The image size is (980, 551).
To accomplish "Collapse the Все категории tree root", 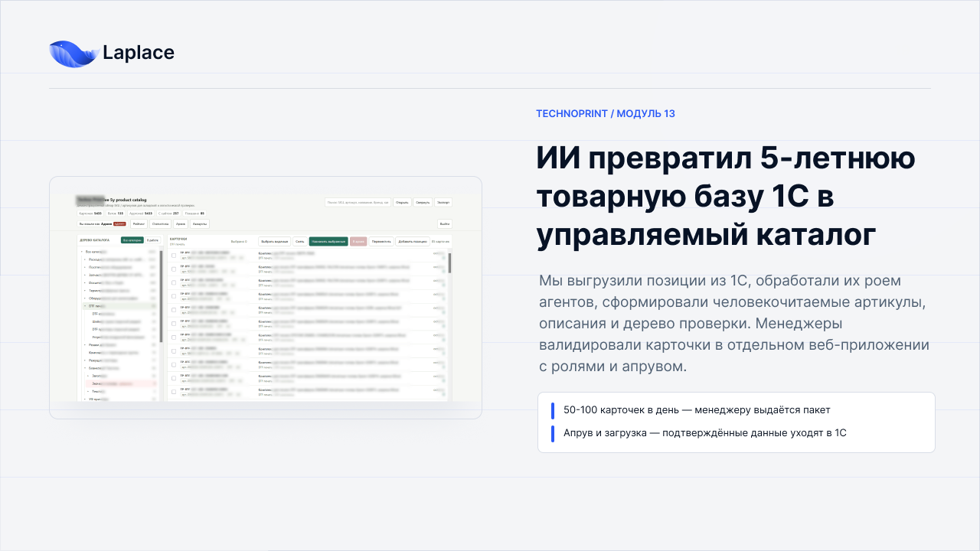I will pos(82,252).
